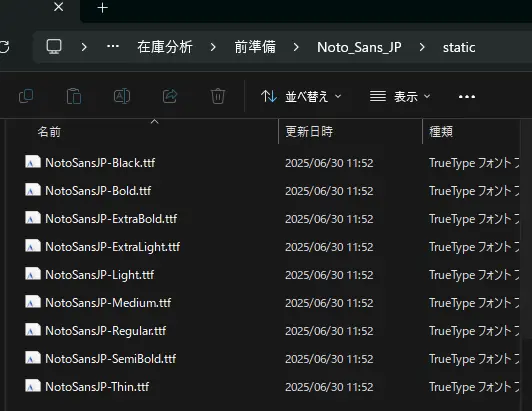
Task: Go to 前準備 breadcrumb folder
Action: tap(255, 47)
